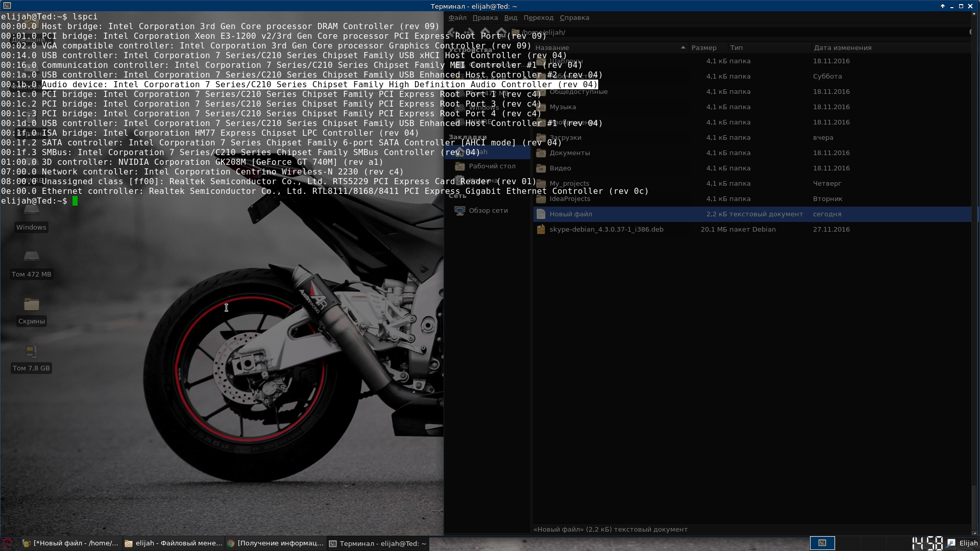Click the file manager status bar text
This screenshot has height=551, width=980.
click(x=610, y=529)
